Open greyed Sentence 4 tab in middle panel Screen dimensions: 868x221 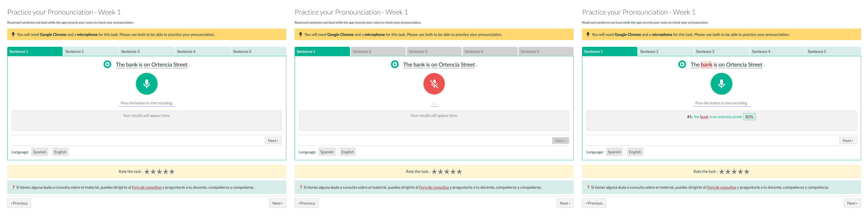pos(490,51)
